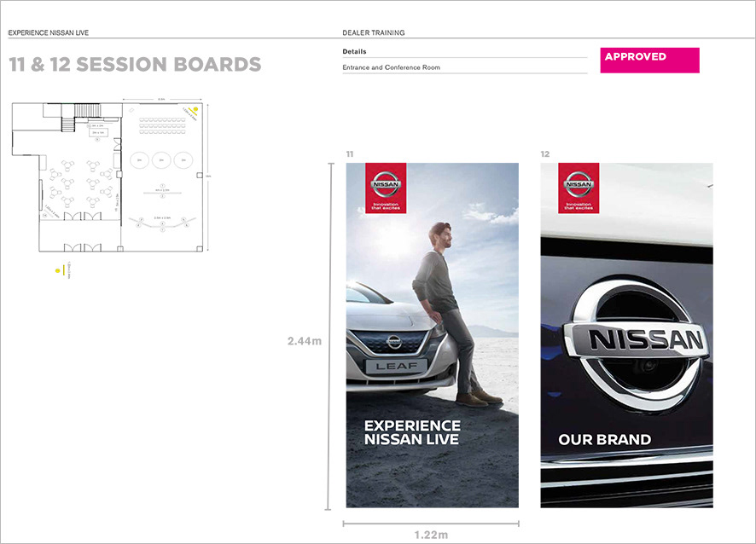Select the 2.44m height dimension label
Image resolution: width=756 pixels, height=544 pixels.
pyautogui.click(x=305, y=340)
